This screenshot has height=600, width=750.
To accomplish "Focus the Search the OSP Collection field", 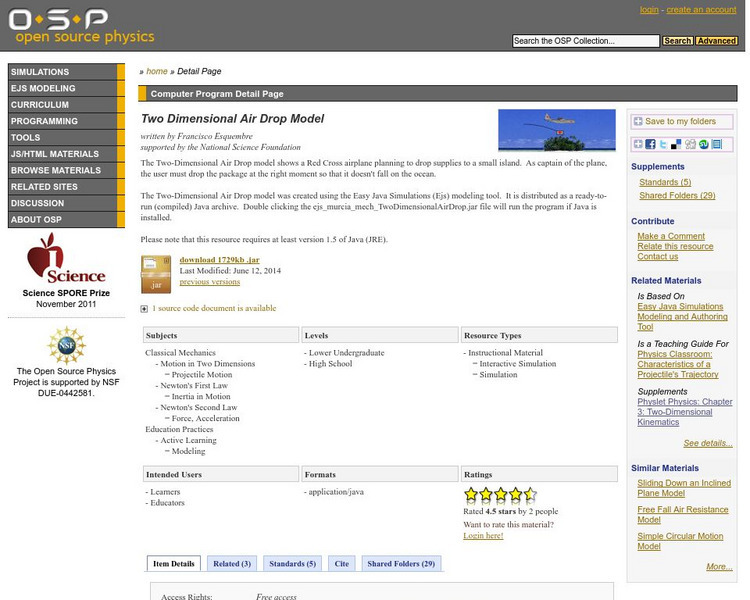I will click(x=585, y=41).
